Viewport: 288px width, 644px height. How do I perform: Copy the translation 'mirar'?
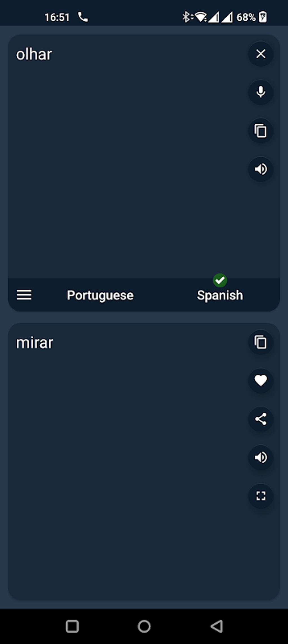click(x=260, y=342)
